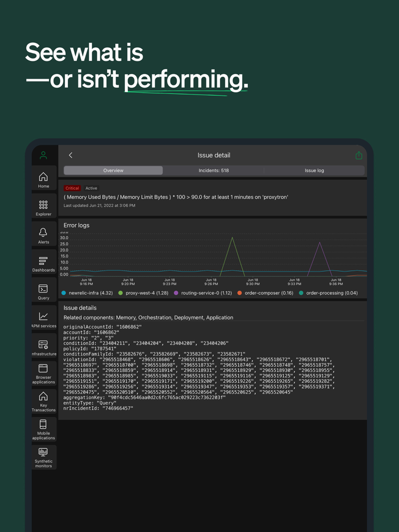The width and height of the screenshot is (399, 532).
Task: Tap the Critical status badge
Action: 72,188
